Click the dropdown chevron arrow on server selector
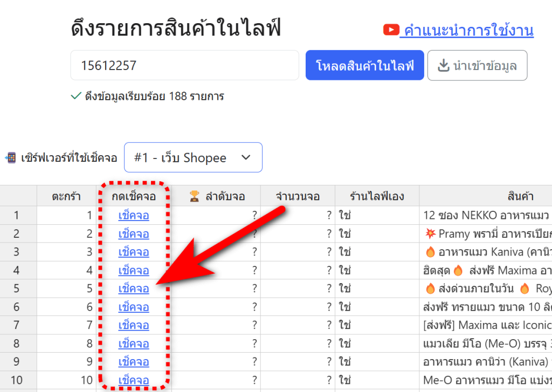 (246, 157)
